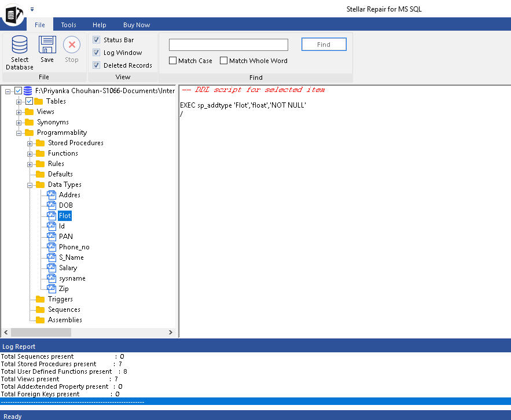Expand the Stored Procedures node
The width and height of the screenshot is (511, 420).
(30, 143)
